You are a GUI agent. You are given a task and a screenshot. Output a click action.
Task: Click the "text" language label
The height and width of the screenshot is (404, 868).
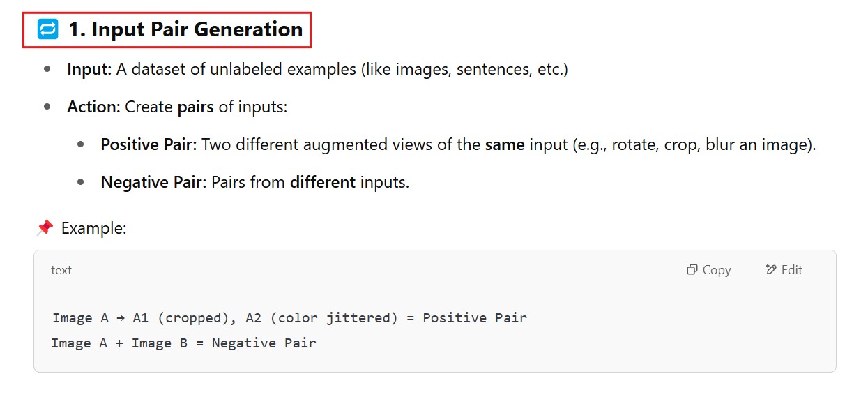[61, 270]
